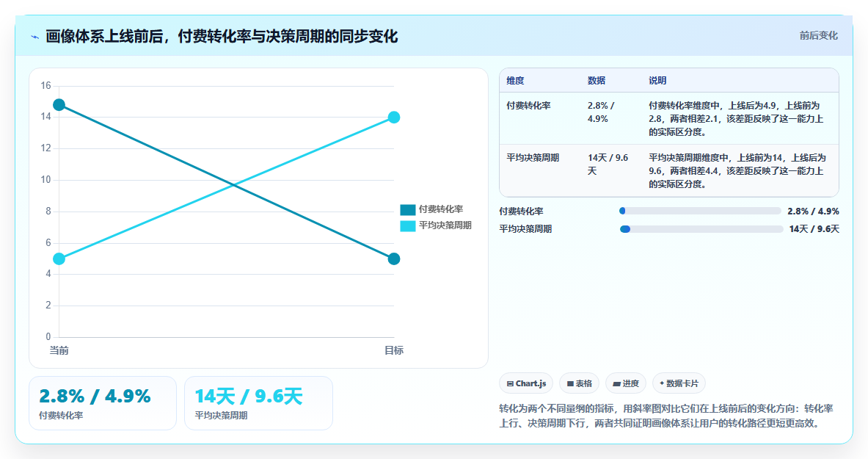Viewport: 868px width, 459px height.
Task: Click the 付费转化率 description cell text
Action: point(736,119)
